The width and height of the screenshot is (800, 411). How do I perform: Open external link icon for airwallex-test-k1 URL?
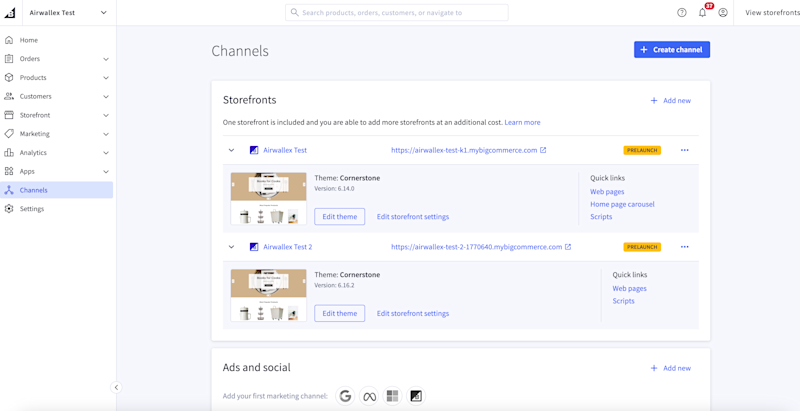tap(543, 150)
